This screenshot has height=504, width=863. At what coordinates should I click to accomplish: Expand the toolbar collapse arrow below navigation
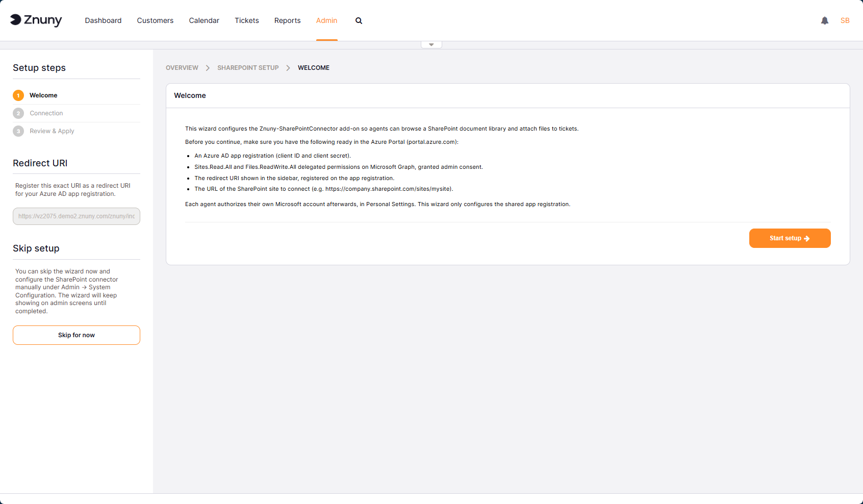[432, 45]
